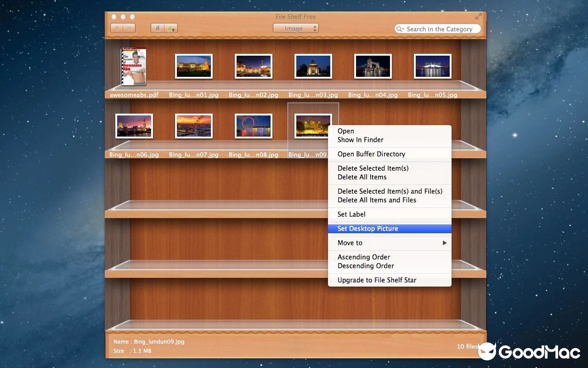This screenshot has width=588, height=368.
Task: Choose Delete Selected Item(s) and File(s)
Action: coord(390,191)
